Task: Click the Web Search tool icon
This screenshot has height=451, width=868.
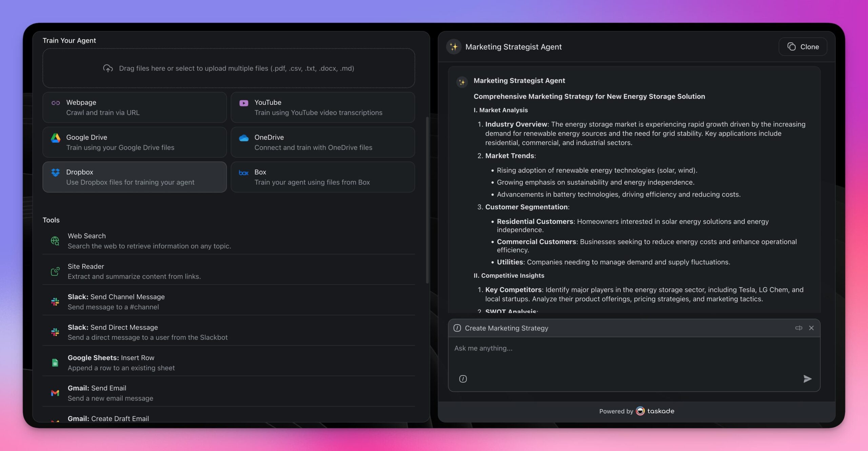Action: click(55, 241)
